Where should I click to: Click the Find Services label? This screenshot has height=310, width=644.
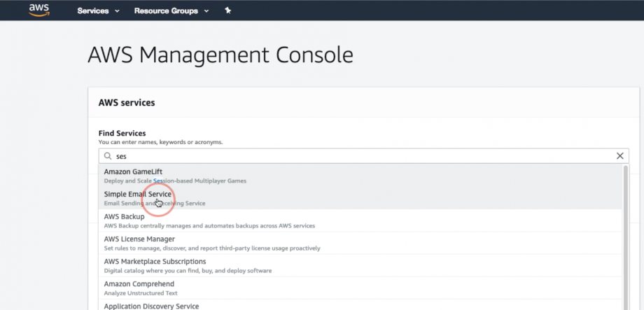click(122, 133)
